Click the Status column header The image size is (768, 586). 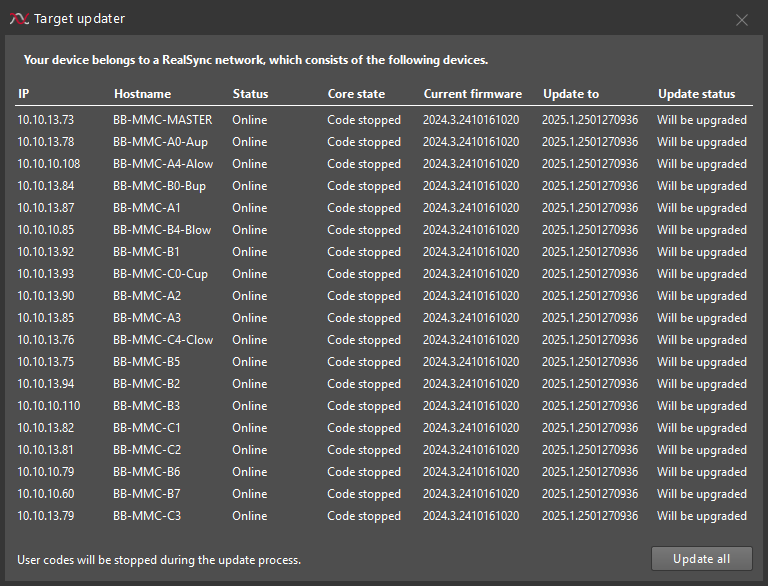pos(250,94)
